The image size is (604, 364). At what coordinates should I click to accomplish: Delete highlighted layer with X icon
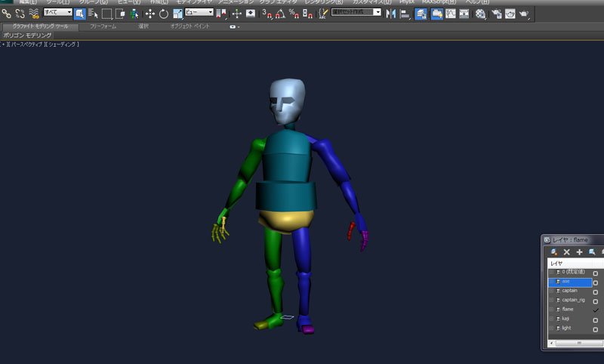(x=567, y=252)
